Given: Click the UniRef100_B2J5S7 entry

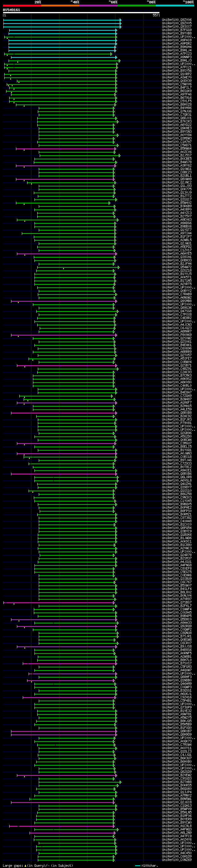Looking at the screenshot, I should [x=177, y=155].
